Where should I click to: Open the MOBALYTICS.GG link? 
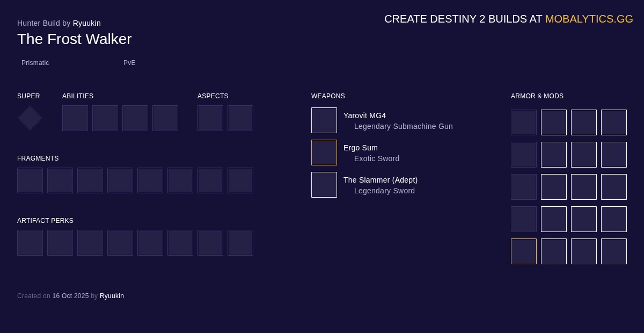pyautogui.click(x=589, y=19)
